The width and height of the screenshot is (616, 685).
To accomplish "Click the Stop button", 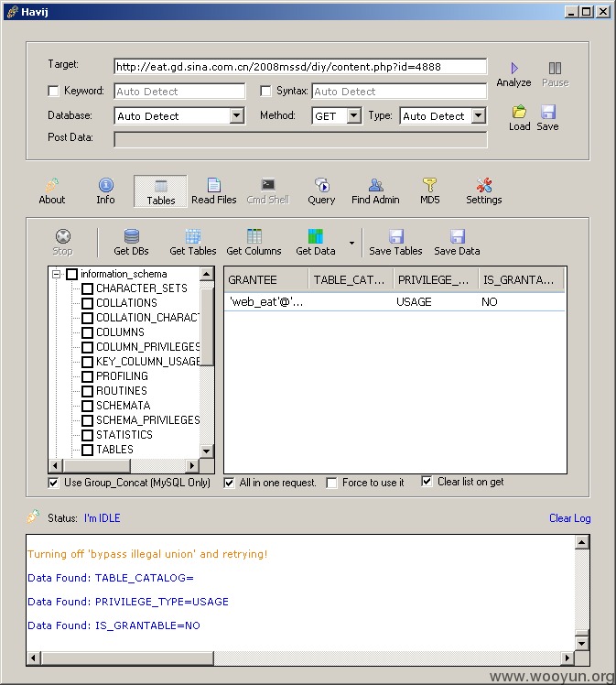I will 63,243.
